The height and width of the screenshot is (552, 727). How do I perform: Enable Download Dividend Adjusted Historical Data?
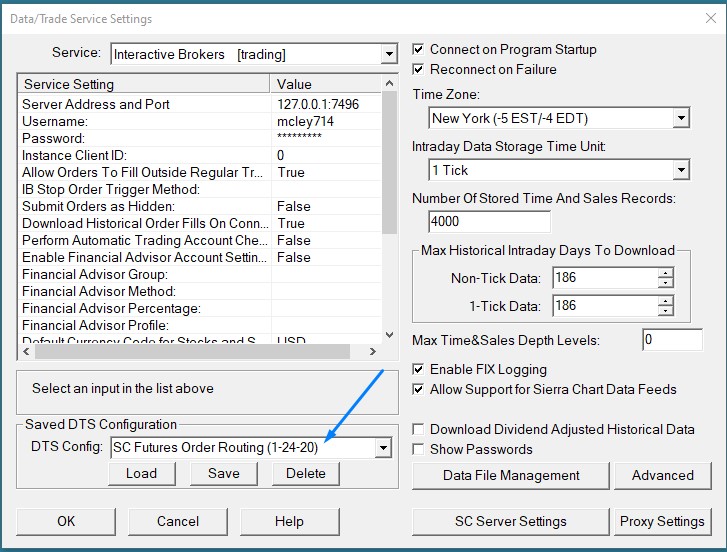tap(418, 429)
